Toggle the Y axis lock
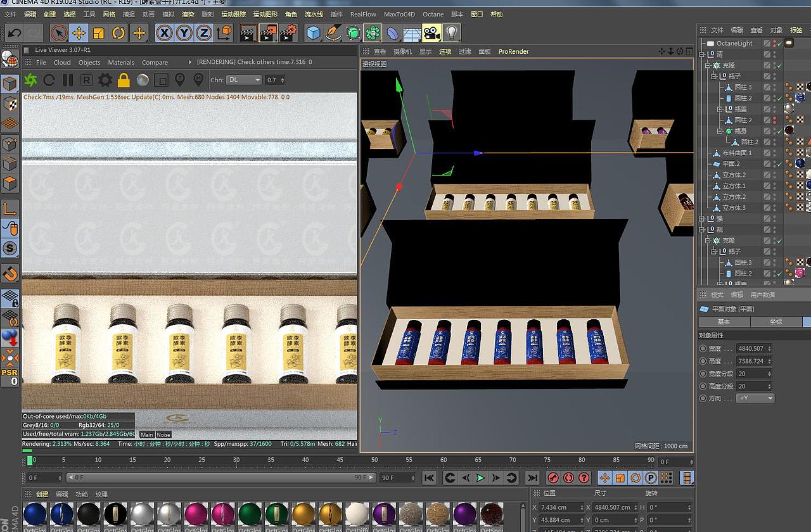Image resolution: width=811 pixels, height=532 pixels. pos(184,33)
